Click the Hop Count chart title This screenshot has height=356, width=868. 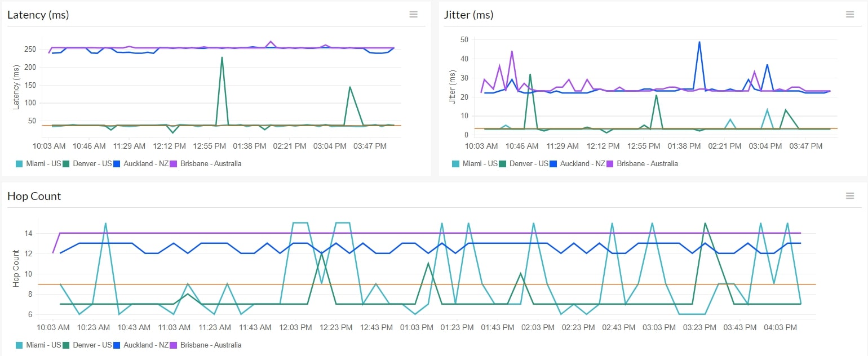tap(34, 195)
